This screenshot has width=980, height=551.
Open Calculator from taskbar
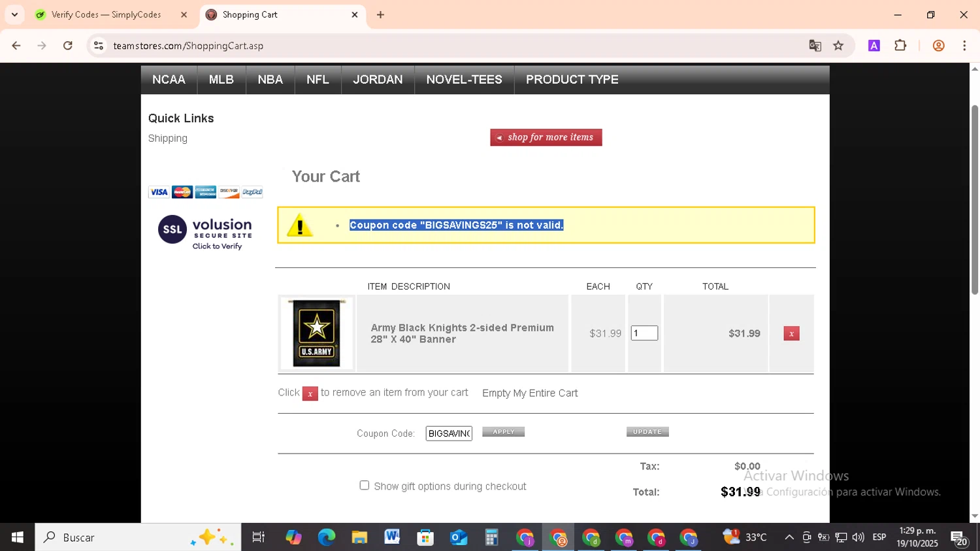(x=491, y=537)
